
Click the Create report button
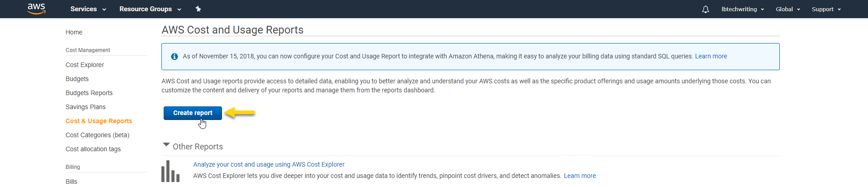click(193, 113)
